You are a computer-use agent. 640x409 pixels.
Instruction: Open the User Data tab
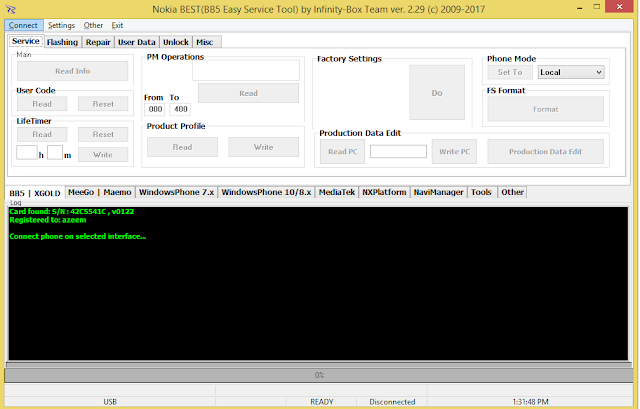(137, 42)
